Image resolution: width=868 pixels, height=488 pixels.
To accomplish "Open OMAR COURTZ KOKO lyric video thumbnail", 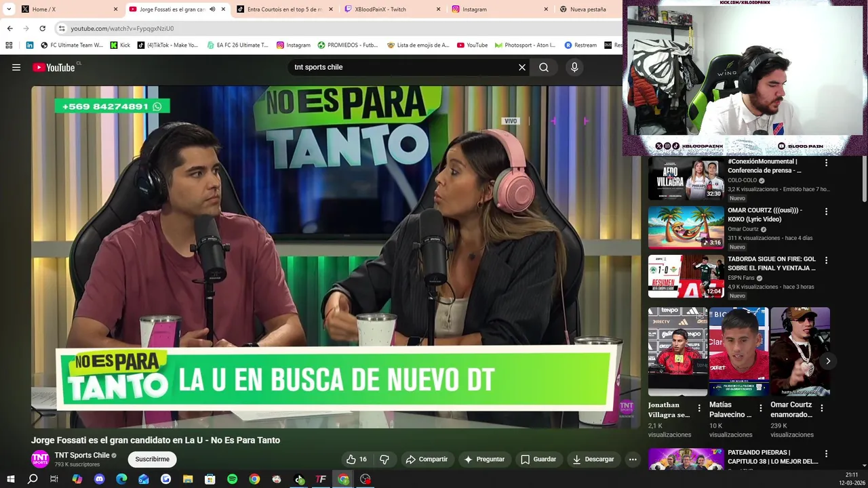I will pos(686,228).
